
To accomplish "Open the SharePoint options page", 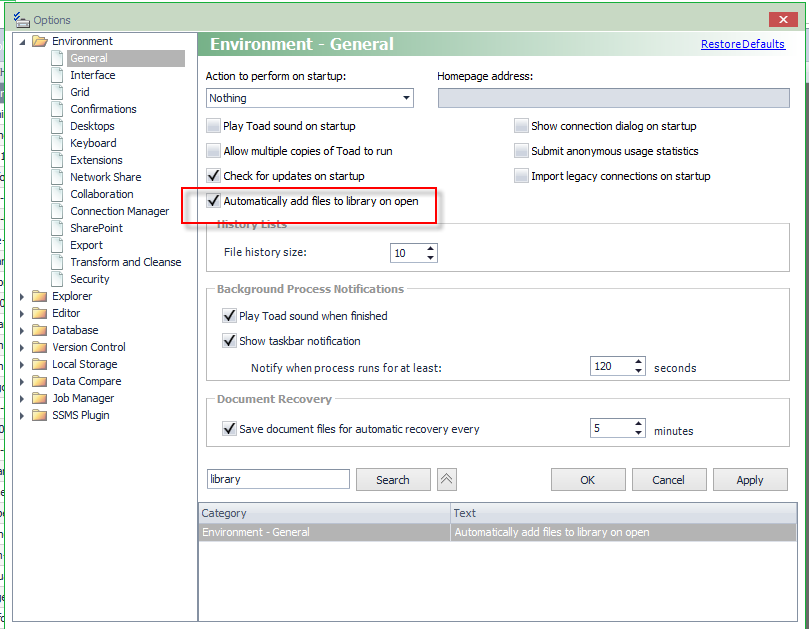I will click(x=96, y=229).
